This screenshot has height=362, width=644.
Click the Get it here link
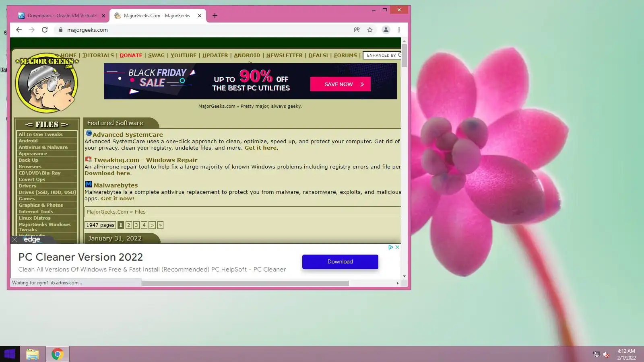pyautogui.click(x=260, y=148)
